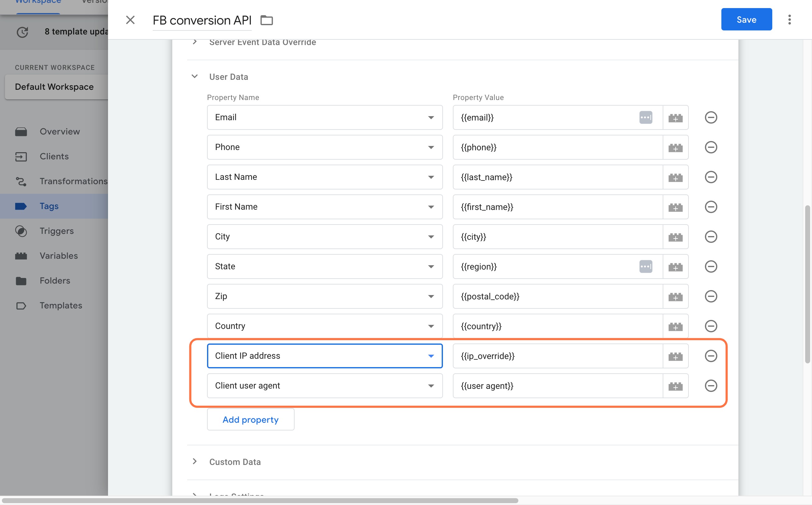Remove the First Name property row

tap(711, 207)
